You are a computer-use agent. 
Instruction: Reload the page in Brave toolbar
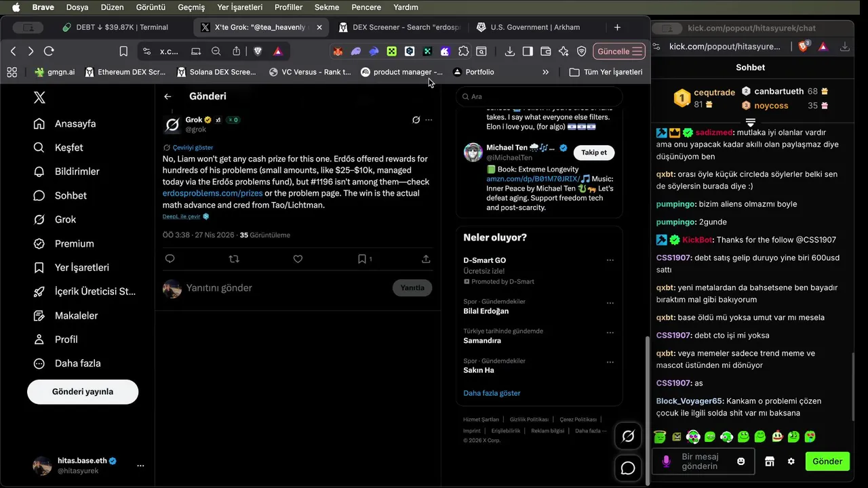tap(49, 52)
